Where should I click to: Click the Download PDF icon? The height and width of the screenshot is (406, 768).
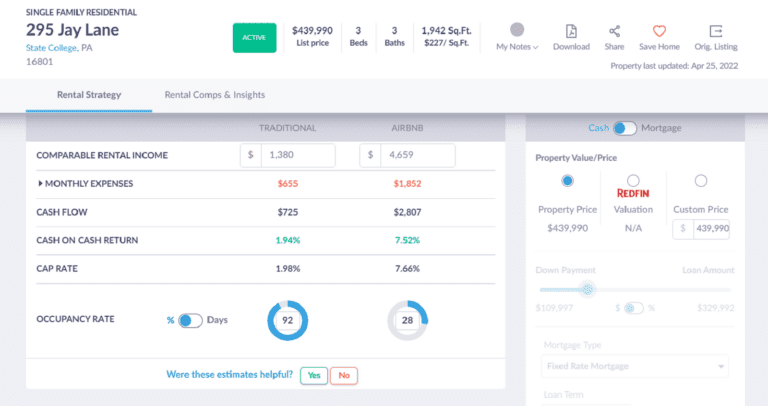571,31
